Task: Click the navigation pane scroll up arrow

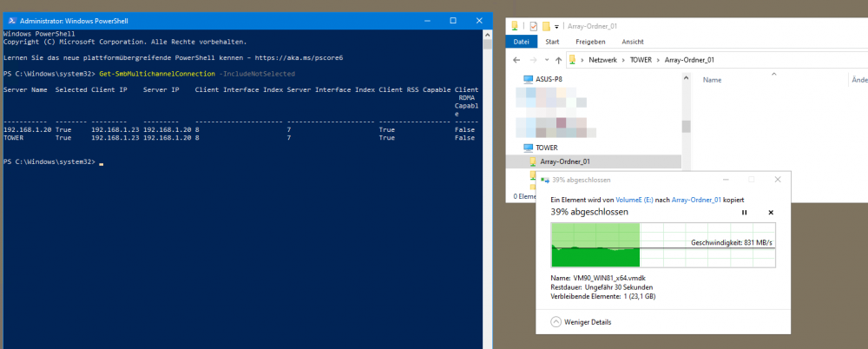Action: pos(687,79)
